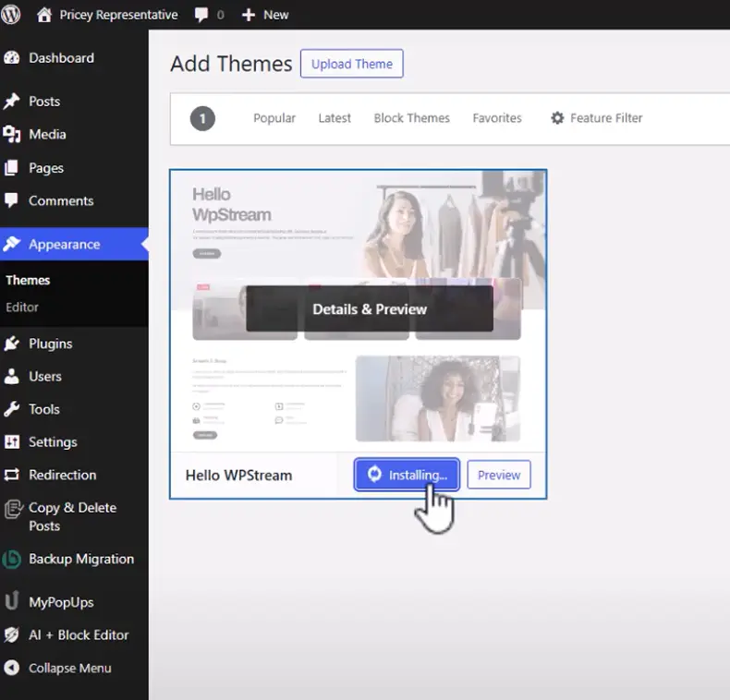The height and width of the screenshot is (700, 730).
Task: View Favorites themes tab
Action: pyautogui.click(x=497, y=118)
